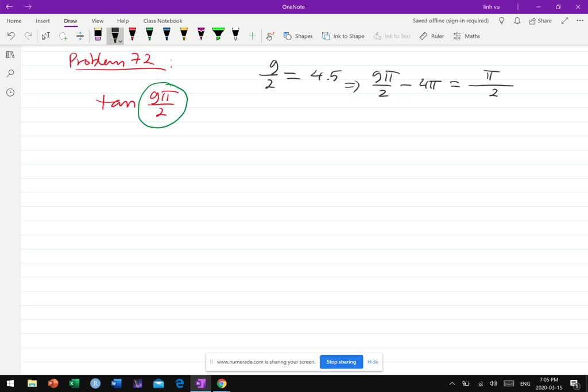Open recent notes from the sidebar clock

[x=9, y=92]
